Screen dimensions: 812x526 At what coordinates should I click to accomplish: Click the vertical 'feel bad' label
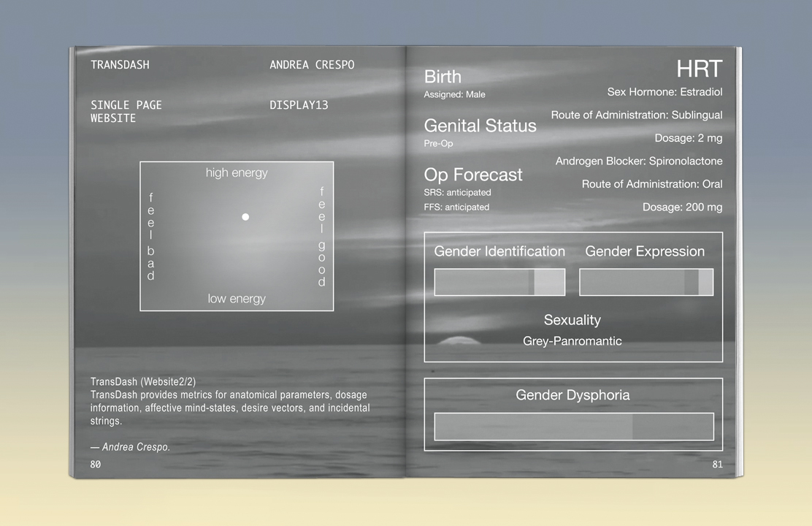150,236
